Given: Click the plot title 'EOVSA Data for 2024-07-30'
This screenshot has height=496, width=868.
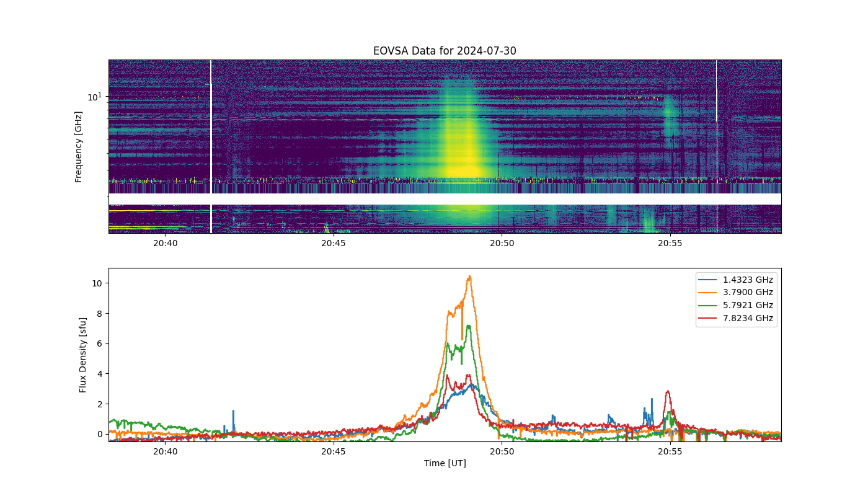Looking at the screenshot, I should pos(445,51).
